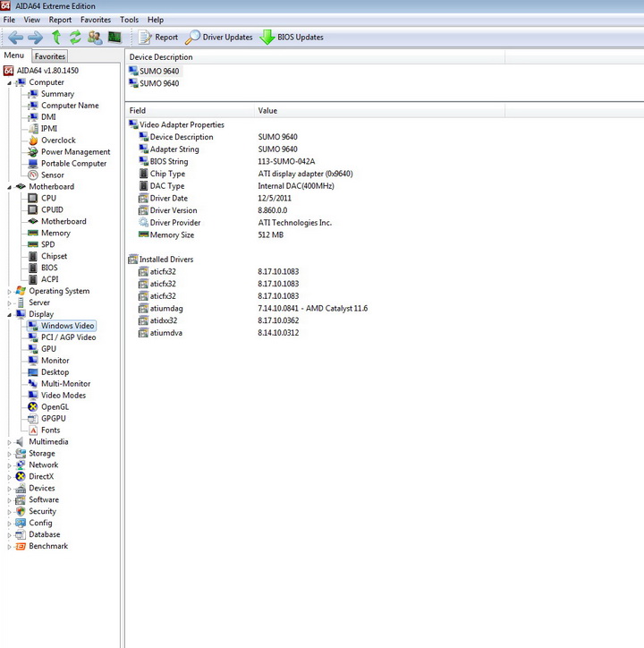Open the Report menu
The height and width of the screenshot is (648, 644).
tap(60, 20)
